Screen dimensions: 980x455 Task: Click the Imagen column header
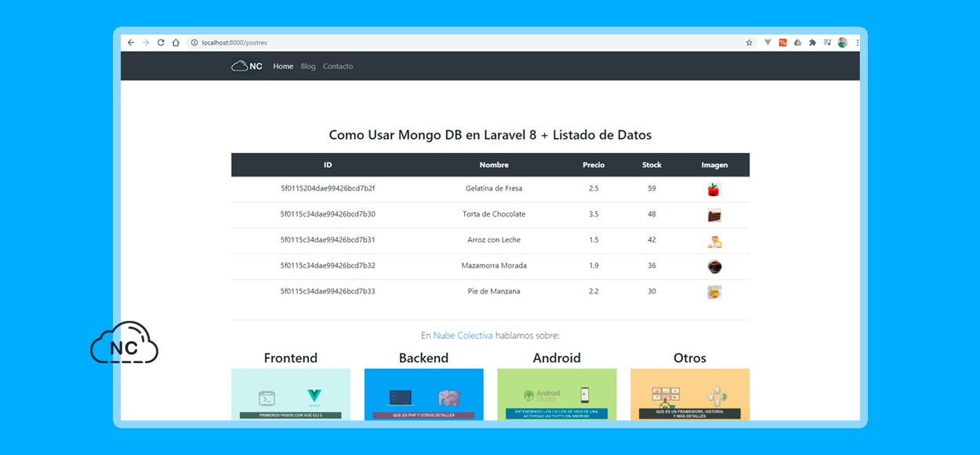[x=714, y=165]
